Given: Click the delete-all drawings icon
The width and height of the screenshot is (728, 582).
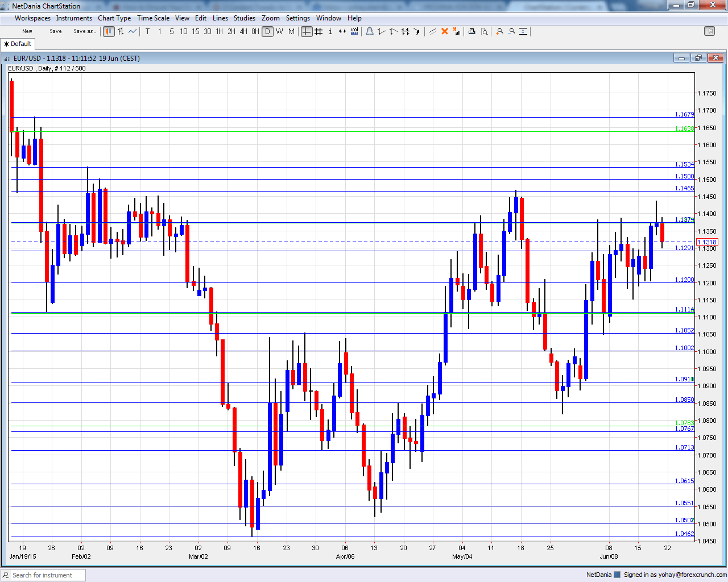Looking at the screenshot, I should tap(457, 31).
